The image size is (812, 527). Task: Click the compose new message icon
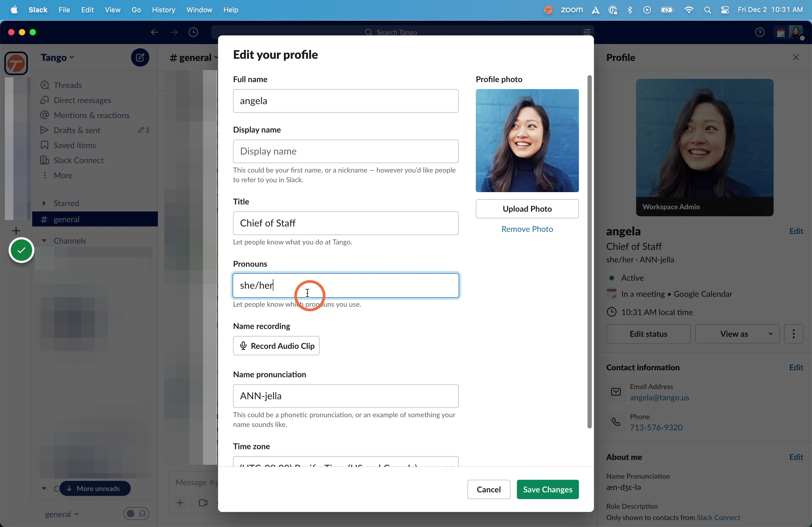pos(140,57)
